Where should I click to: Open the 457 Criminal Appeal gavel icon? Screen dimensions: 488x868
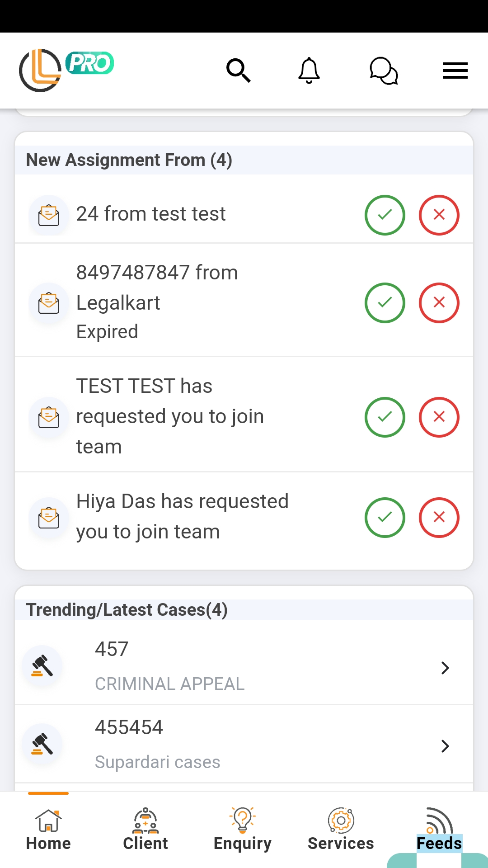[x=42, y=666]
